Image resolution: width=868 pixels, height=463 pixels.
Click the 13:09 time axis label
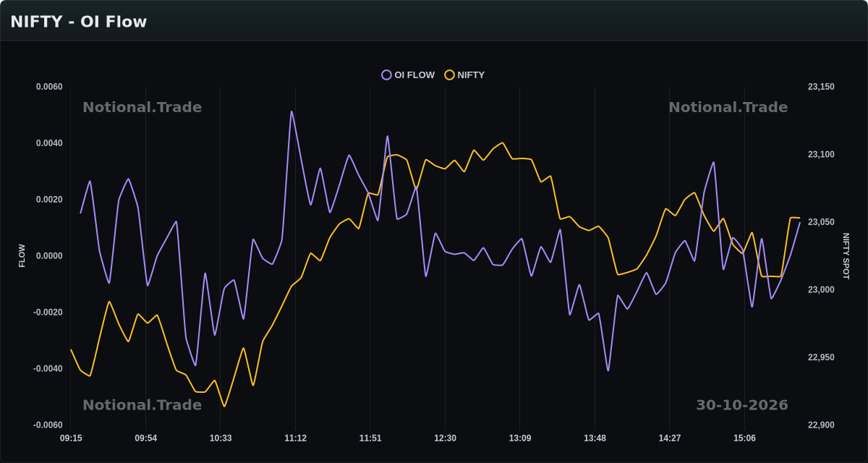520,438
